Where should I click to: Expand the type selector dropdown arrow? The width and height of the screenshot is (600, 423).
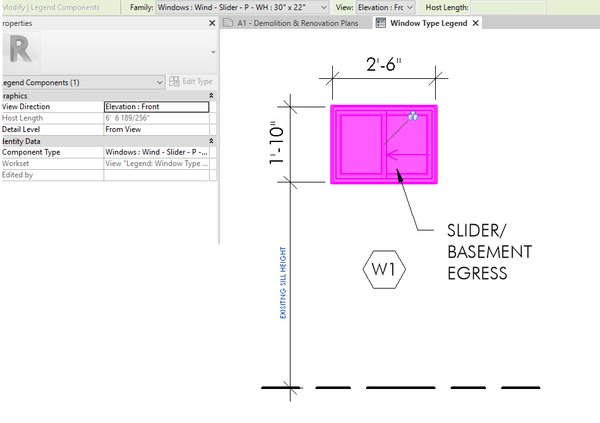pos(213,52)
